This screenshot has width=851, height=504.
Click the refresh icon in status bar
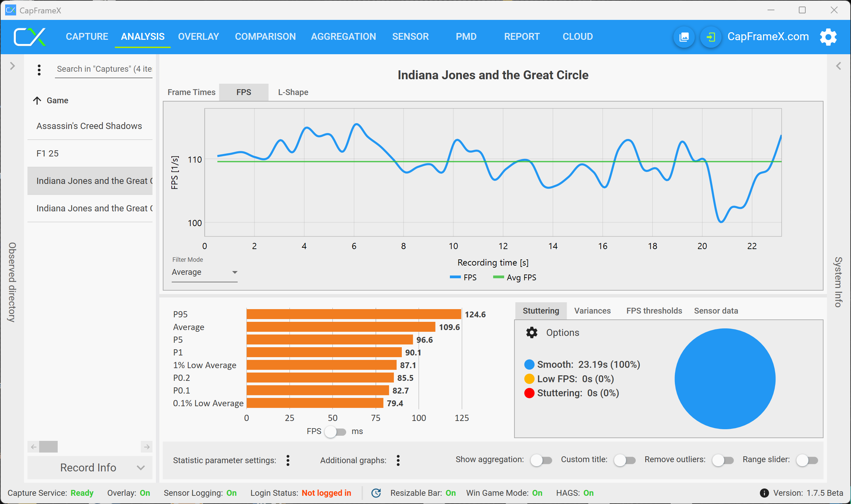[x=376, y=493]
